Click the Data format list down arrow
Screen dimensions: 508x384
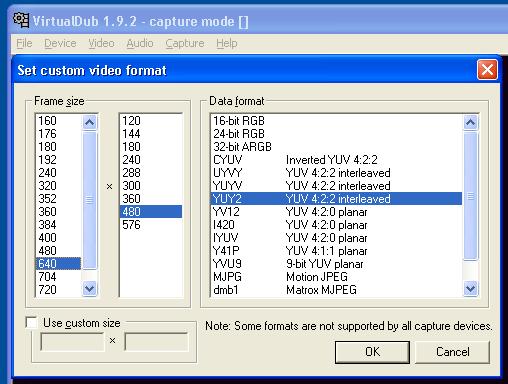point(471,288)
